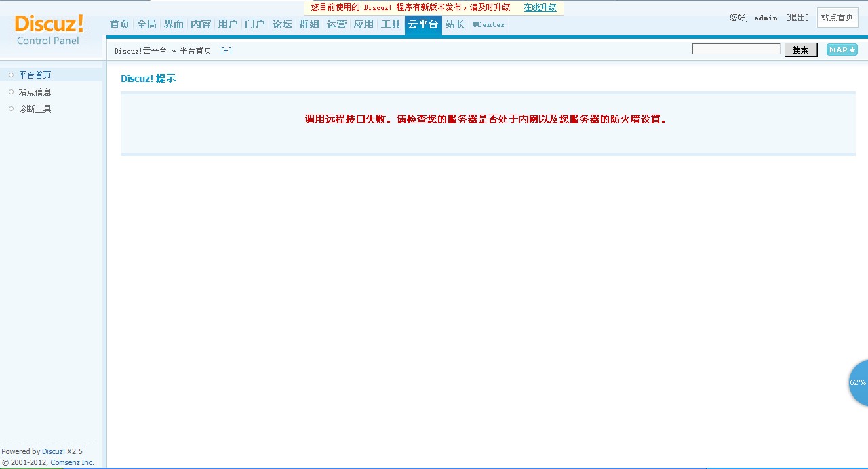Click the new version notice text
Screen dimensions: 868x469
[410, 7]
